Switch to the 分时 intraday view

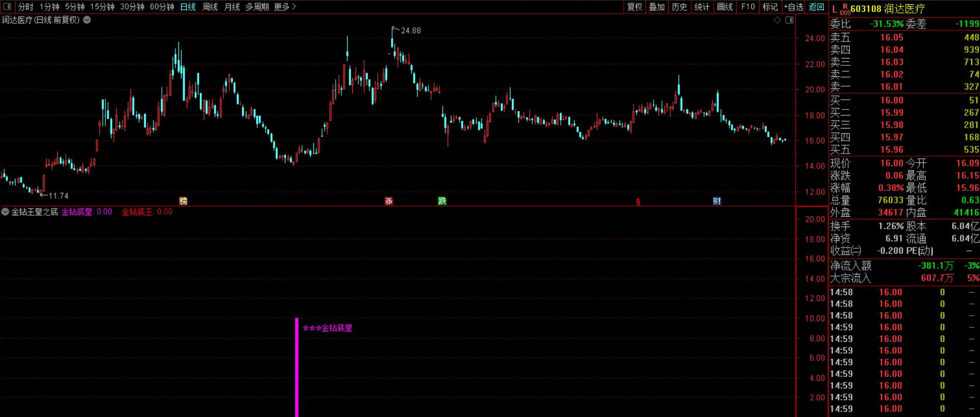[x=25, y=7]
